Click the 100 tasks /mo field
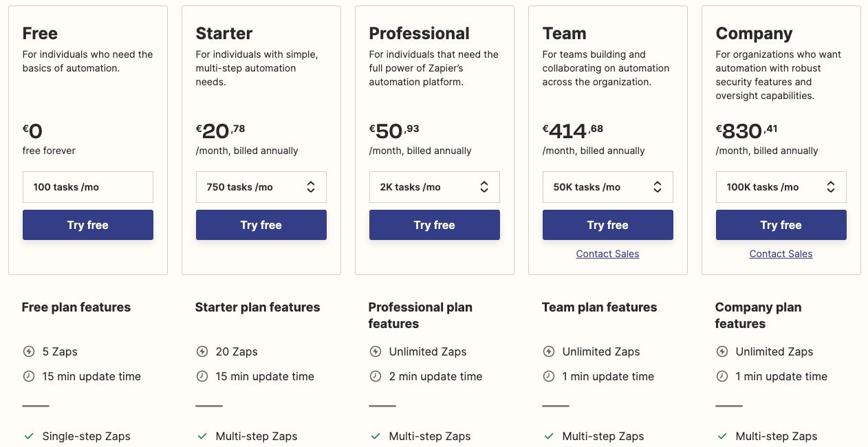Image resolution: width=868 pixels, height=447 pixels. [x=88, y=187]
